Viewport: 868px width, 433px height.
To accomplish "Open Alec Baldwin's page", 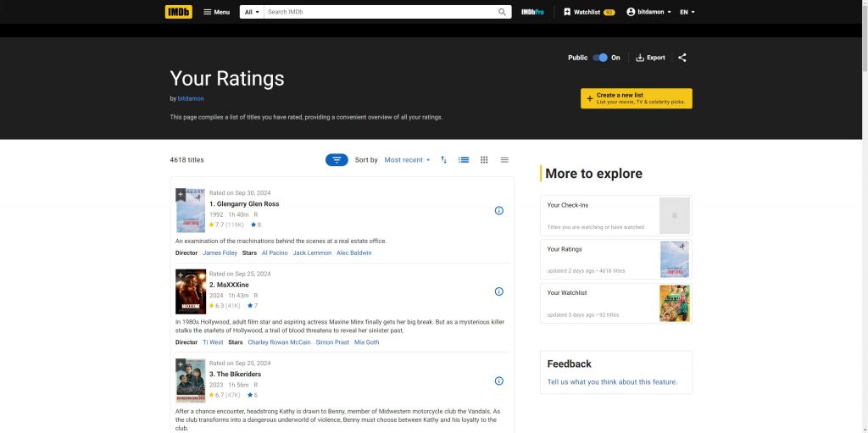I will (353, 253).
